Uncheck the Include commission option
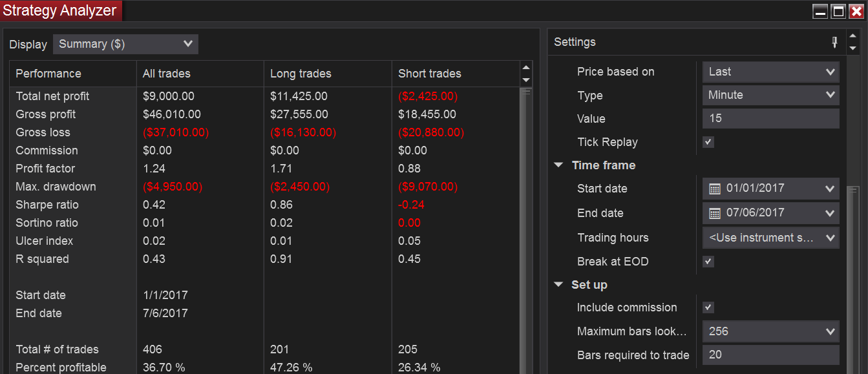The image size is (868, 374). 708,307
